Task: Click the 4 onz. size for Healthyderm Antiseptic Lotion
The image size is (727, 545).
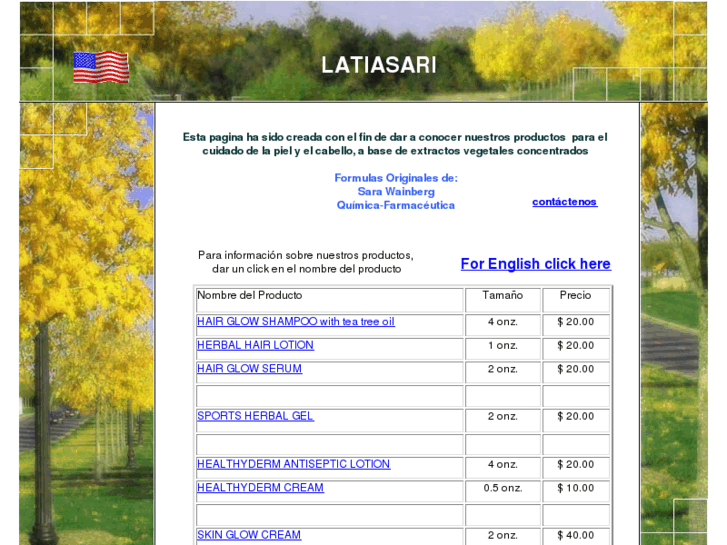Action: click(503, 464)
